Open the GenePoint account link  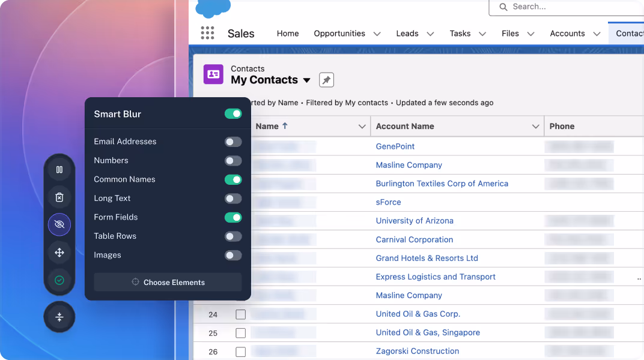pos(395,146)
